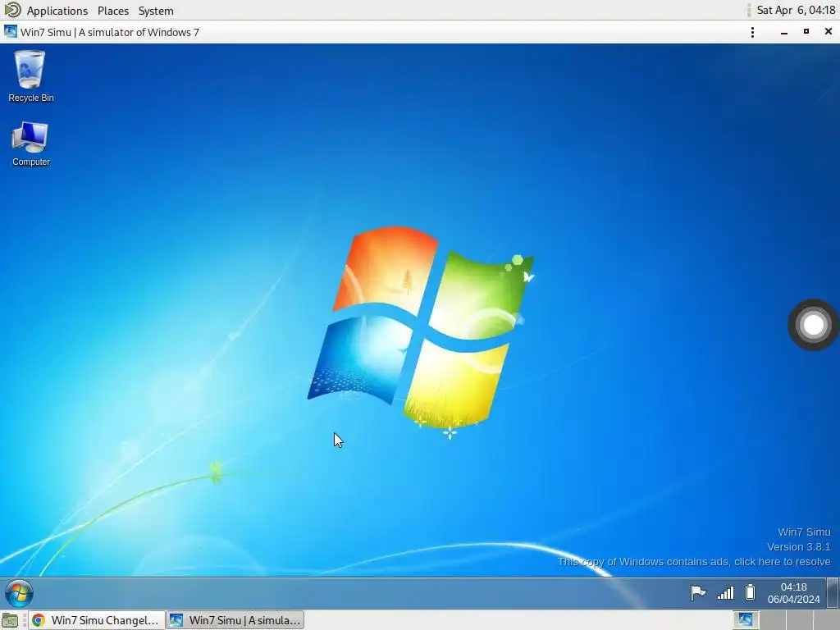Click the Win7 Simu title bar app icon
Viewport: 840px width, 630px height.
tap(10, 32)
